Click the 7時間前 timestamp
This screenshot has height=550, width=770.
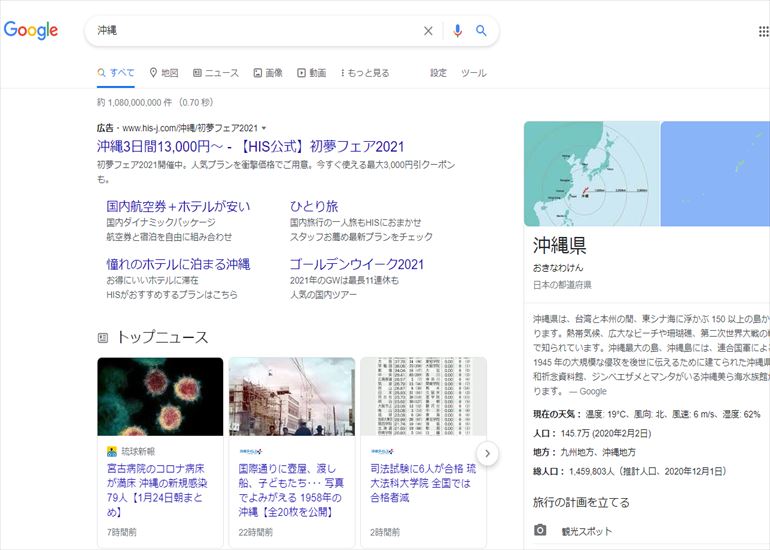(122, 532)
